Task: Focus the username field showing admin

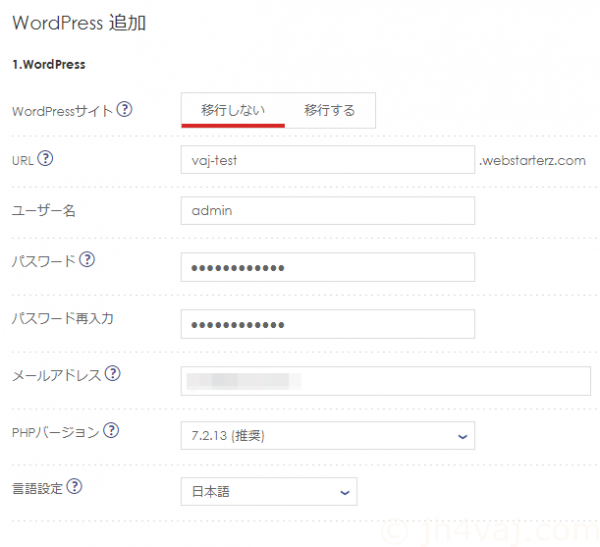Action: pyautogui.click(x=328, y=211)
